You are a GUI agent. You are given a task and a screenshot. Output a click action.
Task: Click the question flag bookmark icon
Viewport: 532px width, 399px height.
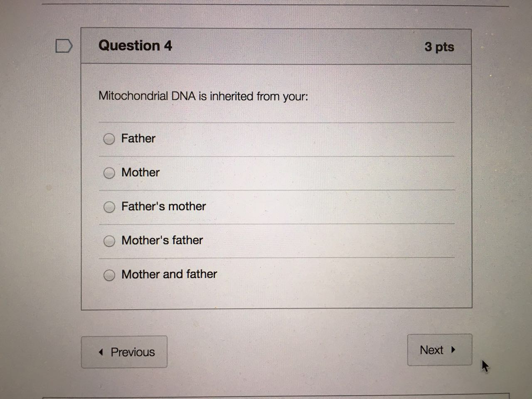[x=64, y=47]
